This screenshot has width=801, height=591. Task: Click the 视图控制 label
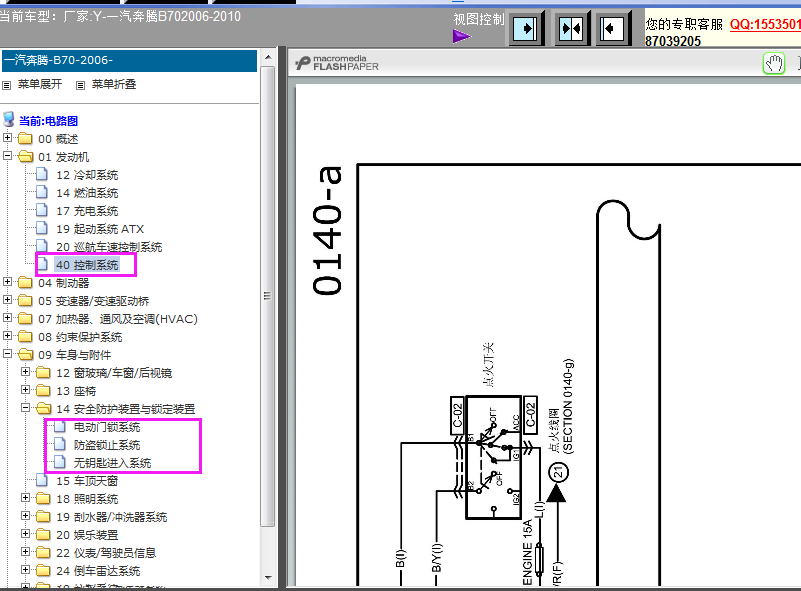[x=479, y=19]
